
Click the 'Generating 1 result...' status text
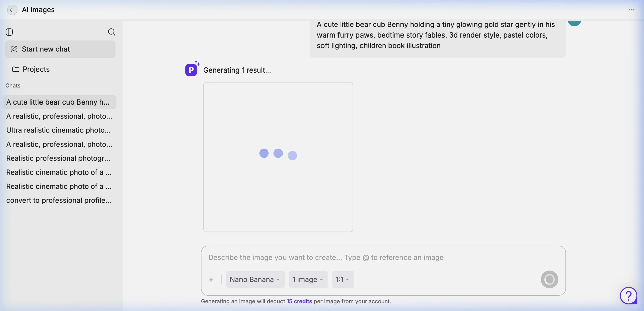(x=237, y=70)
